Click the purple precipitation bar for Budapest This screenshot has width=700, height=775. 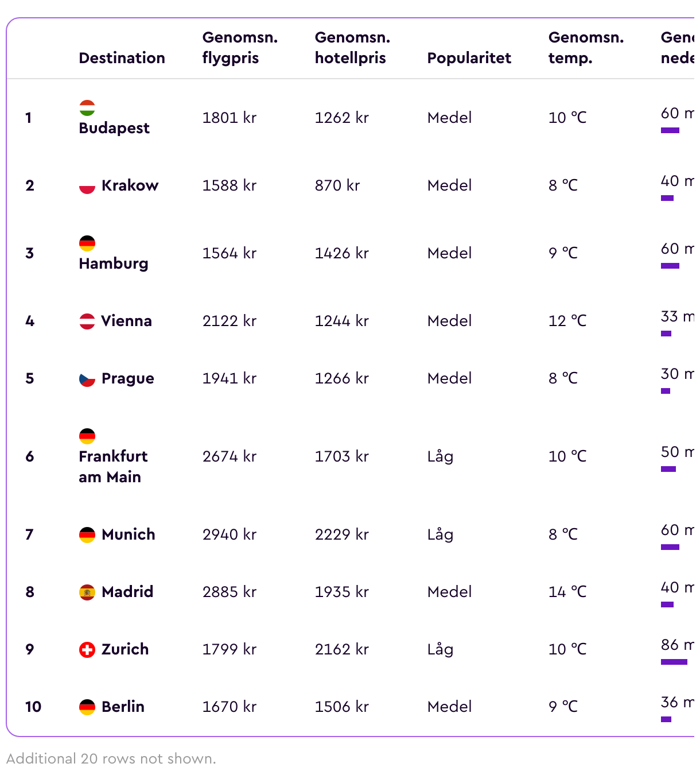point(670,130)
